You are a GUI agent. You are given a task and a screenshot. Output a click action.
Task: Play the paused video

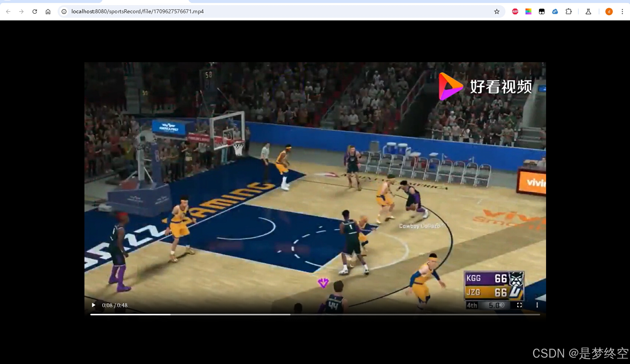pyautogui.click(x=94, y=305)
